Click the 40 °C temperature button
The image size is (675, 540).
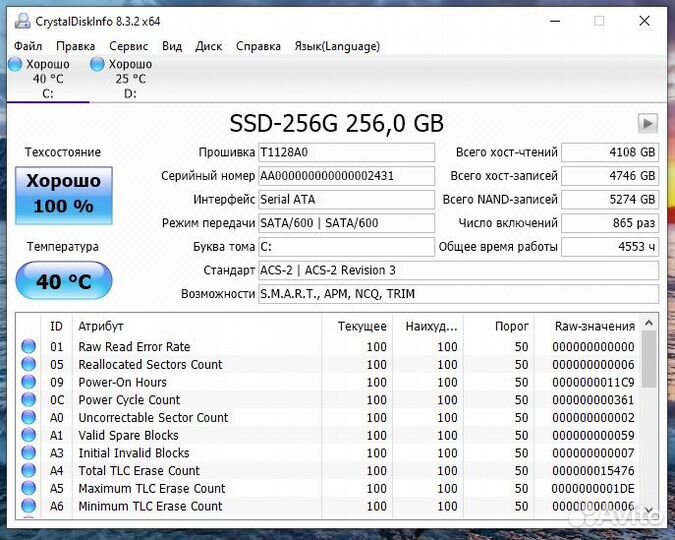click(x=64, y=281)
